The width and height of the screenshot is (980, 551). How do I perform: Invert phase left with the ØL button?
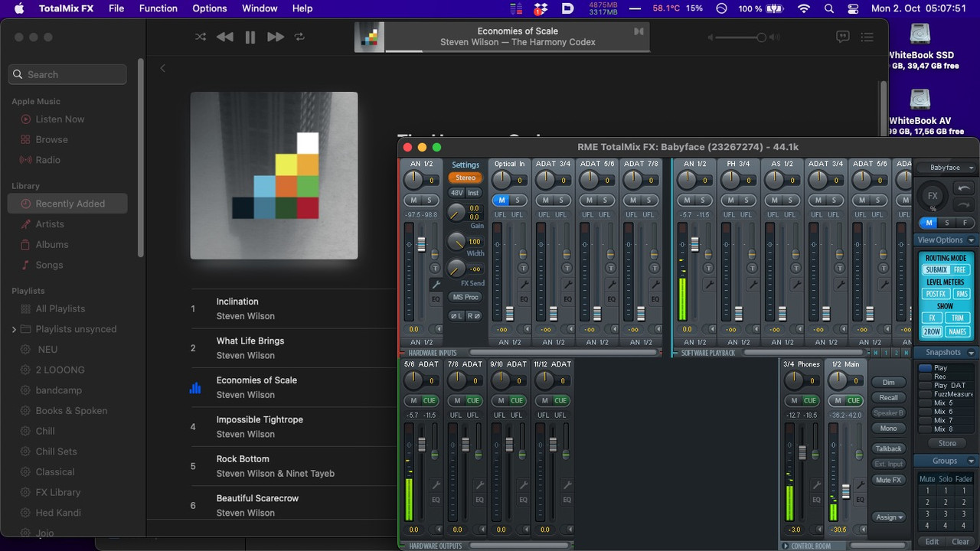coord(456,315)
